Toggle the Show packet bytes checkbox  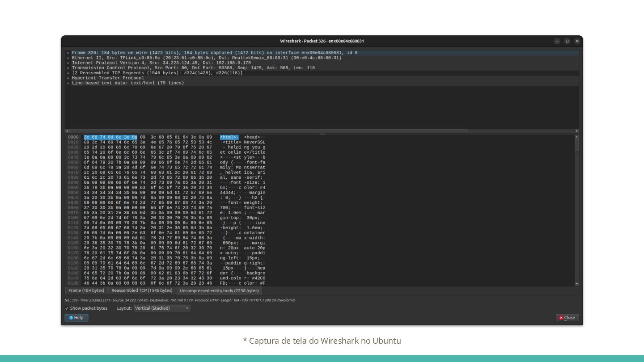[67, 308]
